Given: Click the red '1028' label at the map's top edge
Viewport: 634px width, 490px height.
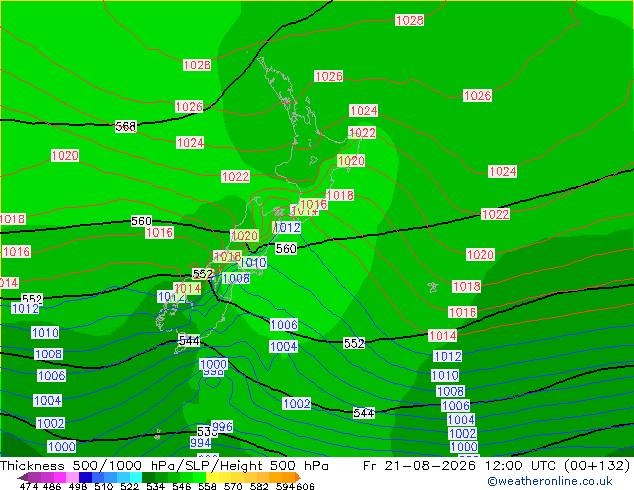Looking at the screenshot, I should [x=409, y=20].
